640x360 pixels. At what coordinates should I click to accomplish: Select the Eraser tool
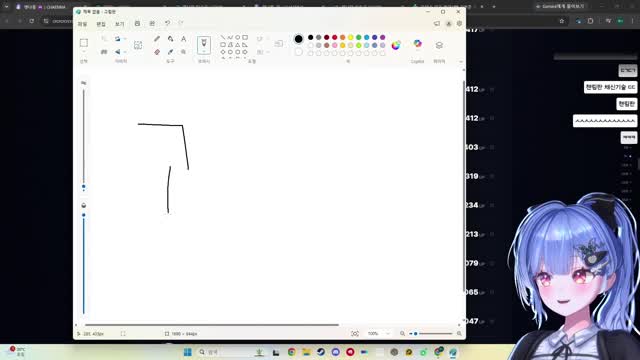point(157,52)
